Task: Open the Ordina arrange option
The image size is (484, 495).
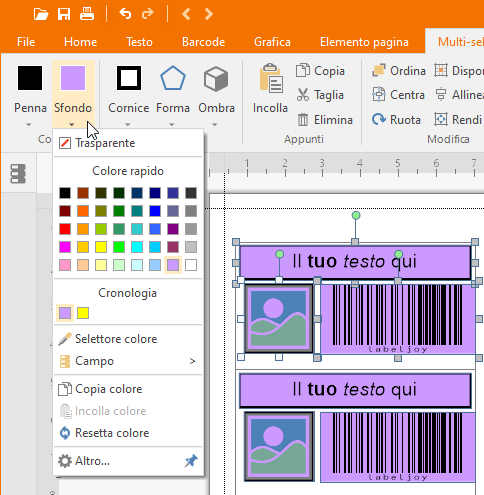Action: click(399, 71)
